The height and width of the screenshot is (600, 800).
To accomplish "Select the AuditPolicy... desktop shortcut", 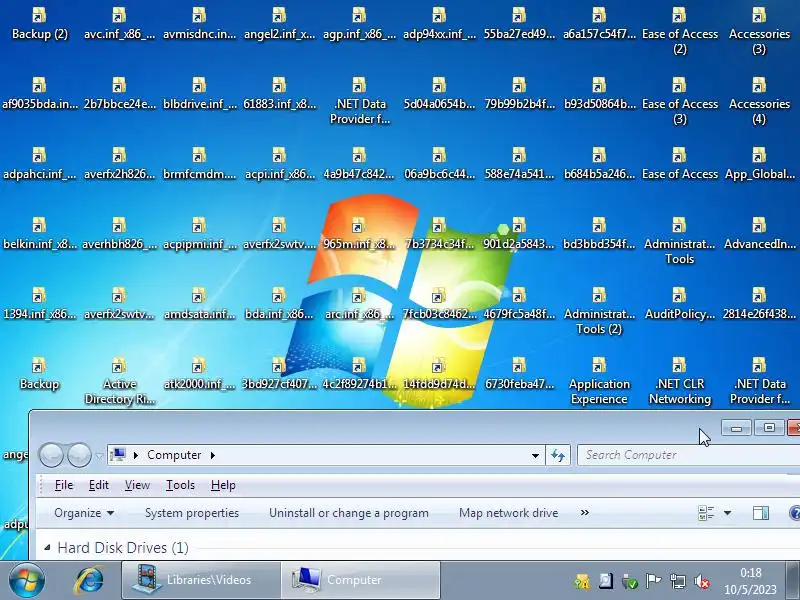I will [x=680, y=304].
